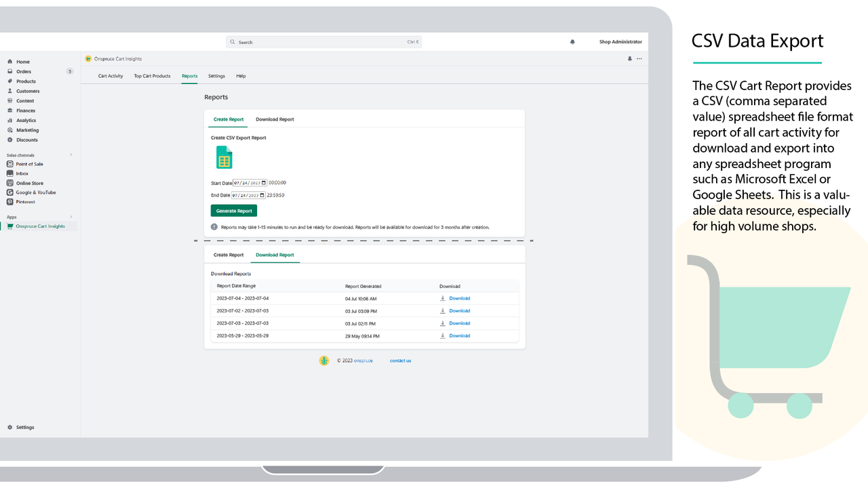Open Analytics from the sidebar
The width and height of the screenshot is (868, 488).
[x=26, y=121]
